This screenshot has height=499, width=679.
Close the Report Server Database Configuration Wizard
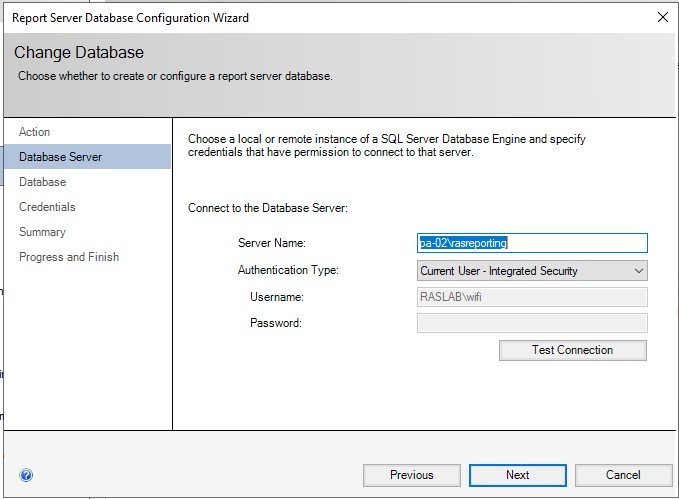(661, 17)
